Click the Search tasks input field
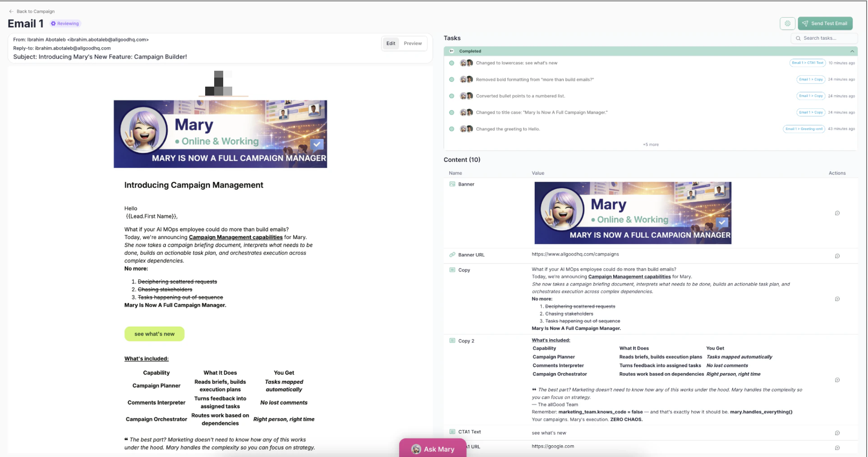 [x=824, y=38]
